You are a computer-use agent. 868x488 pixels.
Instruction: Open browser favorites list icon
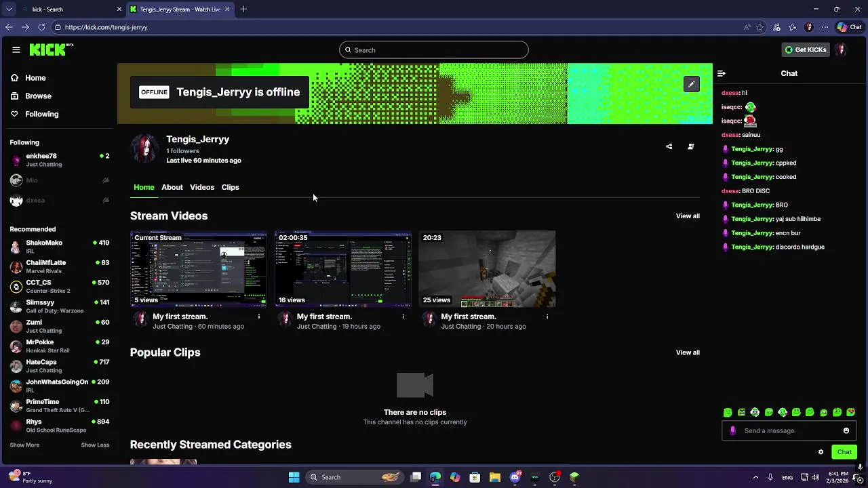(x=793, y=27)
